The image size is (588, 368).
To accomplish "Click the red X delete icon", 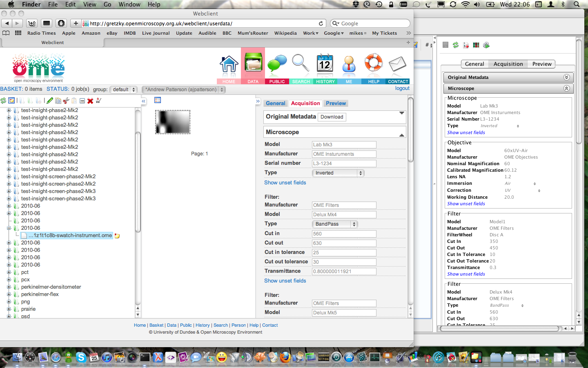I will pos(90,101).
